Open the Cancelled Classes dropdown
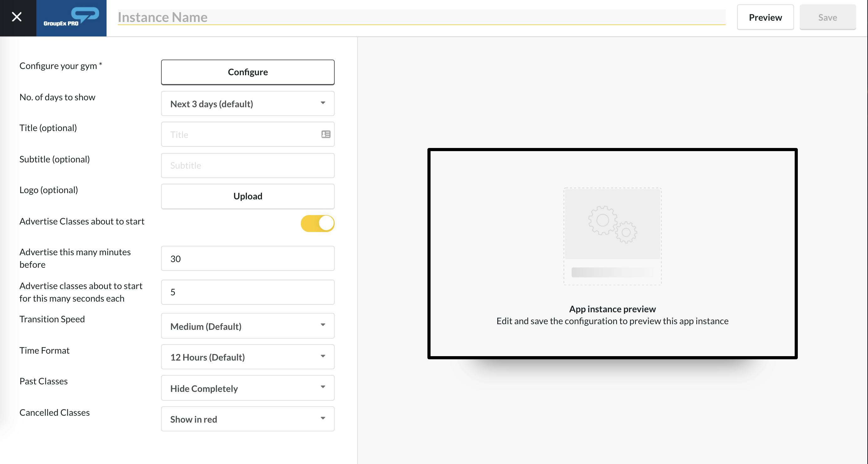 click(248, 419)
